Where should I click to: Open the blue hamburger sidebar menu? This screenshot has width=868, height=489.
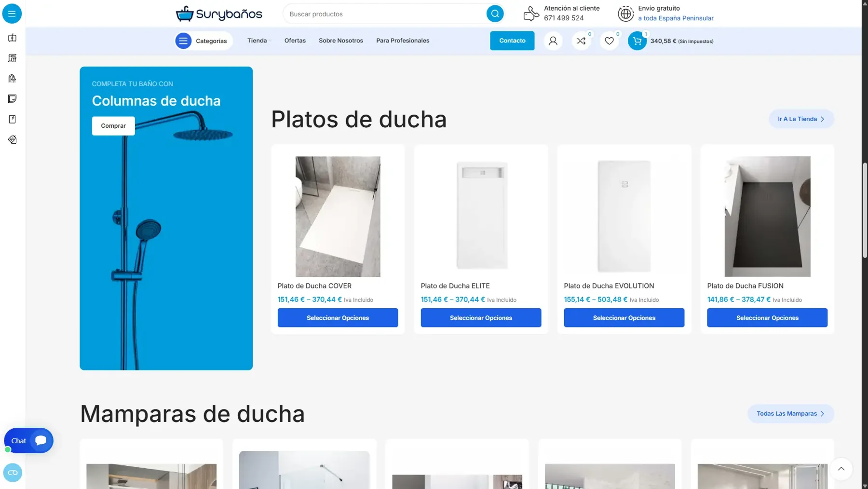12,14
